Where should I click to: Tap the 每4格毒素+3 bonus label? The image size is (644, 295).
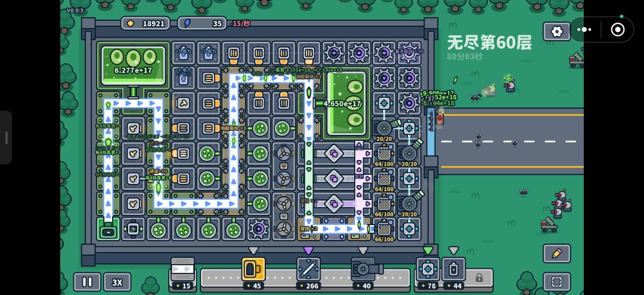108,152
